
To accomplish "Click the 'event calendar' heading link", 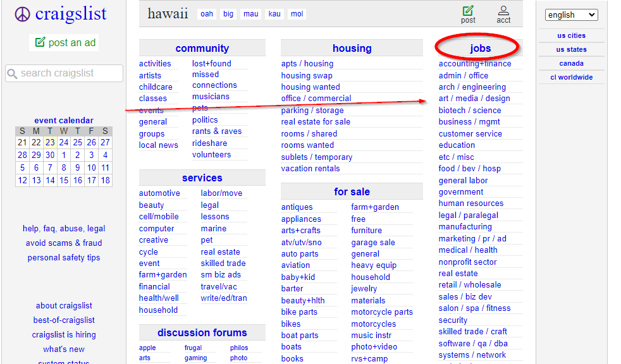I will point(64,120).
